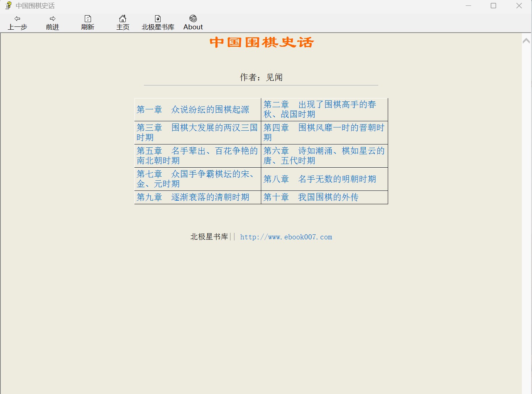The image size is (532, 394).
Task: Click the 上一步 back arrow icon
Action: click(x=17, y=18)
